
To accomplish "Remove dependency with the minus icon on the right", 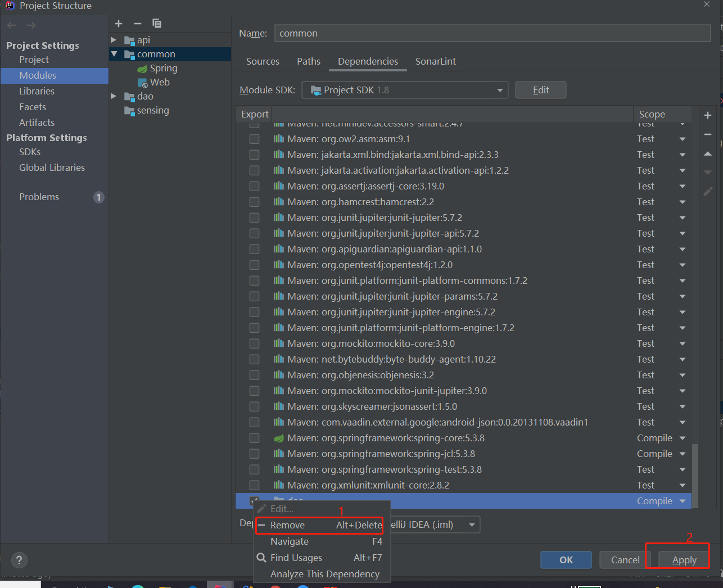I will point(708,134).
